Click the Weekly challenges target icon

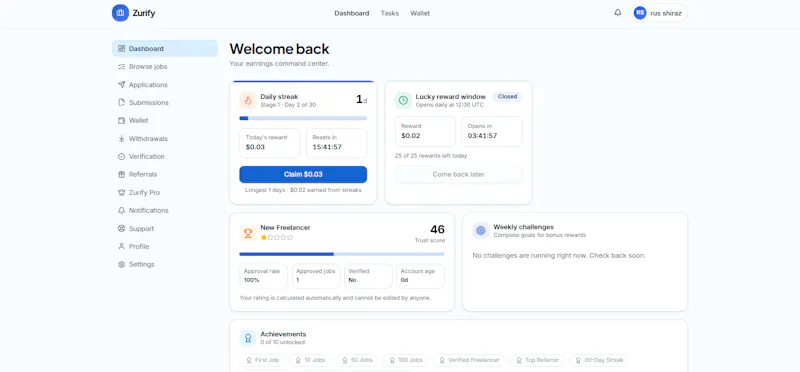[x=481, y=231]
